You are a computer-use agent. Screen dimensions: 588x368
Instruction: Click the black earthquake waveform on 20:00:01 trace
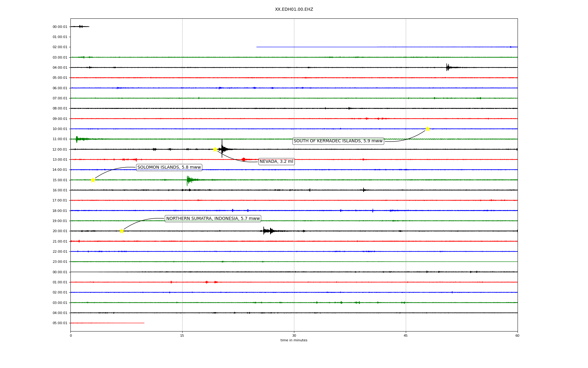pyautogui.click(x=267, y=231)
